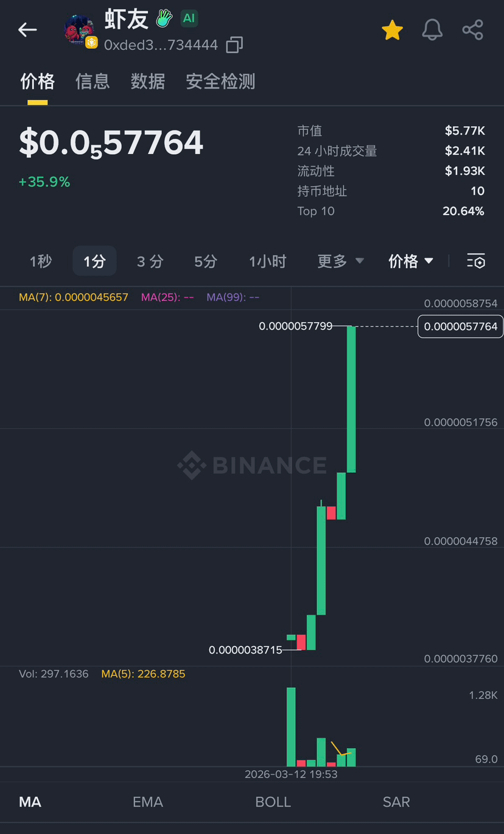Open price alert bell icon
The image size is (504, 834).
[432, 30]
